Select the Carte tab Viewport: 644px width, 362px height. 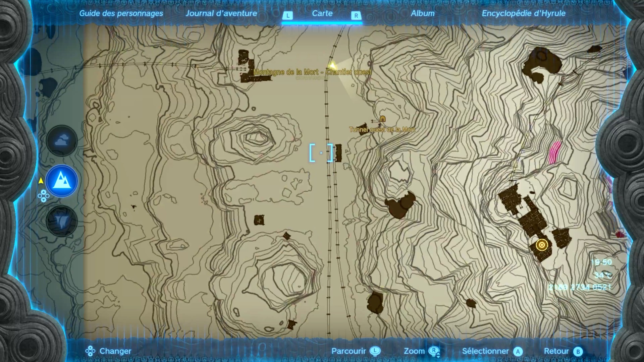pos(322,13)
